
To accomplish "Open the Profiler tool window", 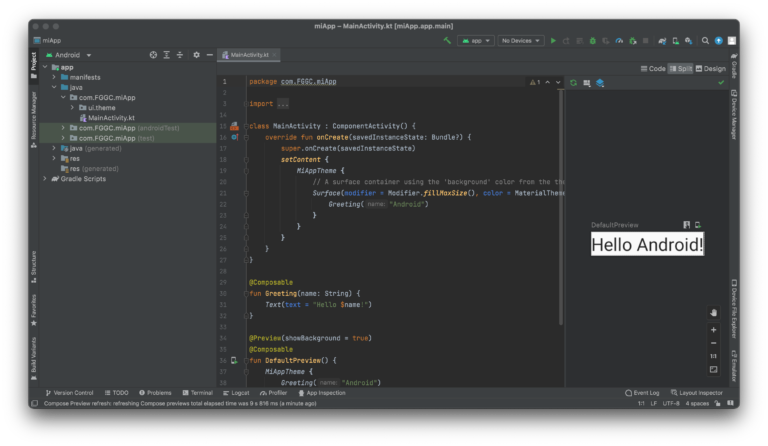I will pyautogui.click(x=273, y=393).
